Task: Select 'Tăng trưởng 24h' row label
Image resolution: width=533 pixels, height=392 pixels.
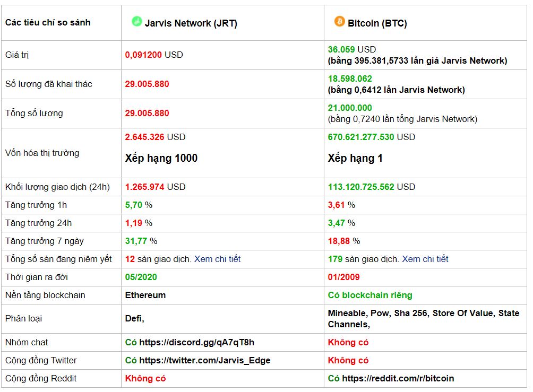Action: (x=38, y=223)
